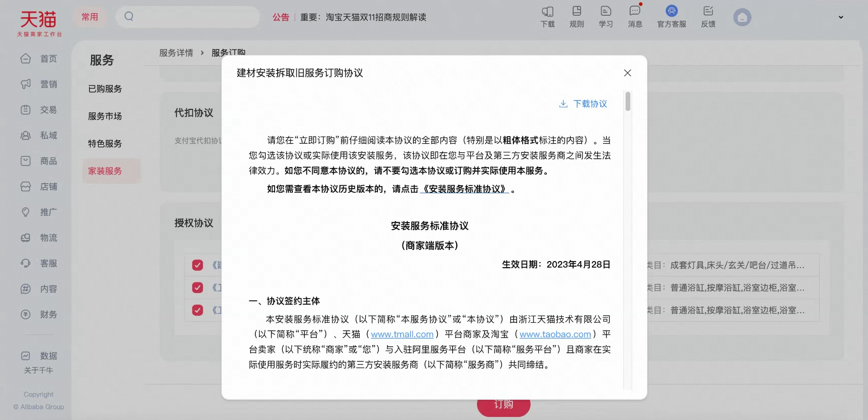
Task: Open 营销 marketing in sidebar
Action: coord(39,84)
